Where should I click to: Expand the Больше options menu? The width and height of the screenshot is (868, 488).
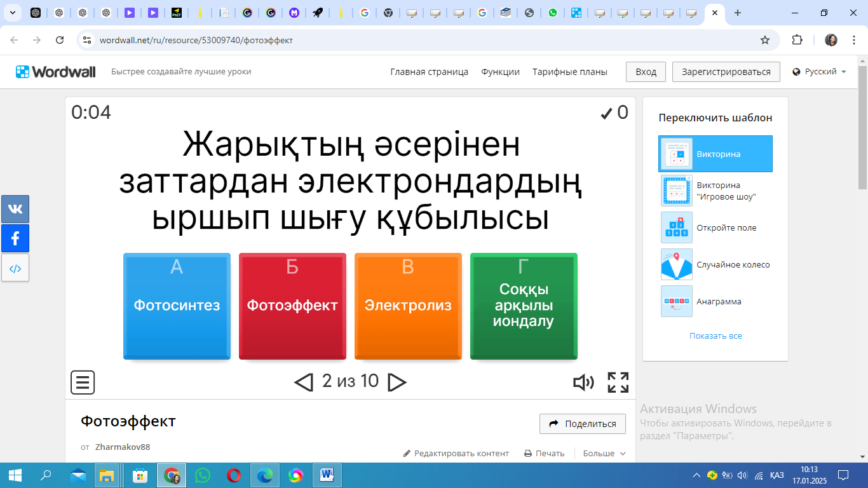click(x=604, y=453)
